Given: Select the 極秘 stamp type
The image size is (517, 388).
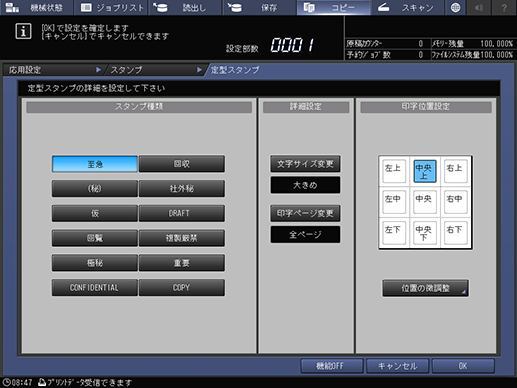Looking at the screenshot, I should (x=95, y=263).
